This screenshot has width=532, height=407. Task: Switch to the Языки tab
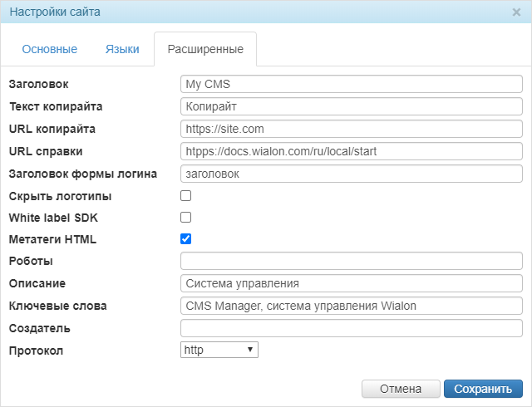pos(122,49)
